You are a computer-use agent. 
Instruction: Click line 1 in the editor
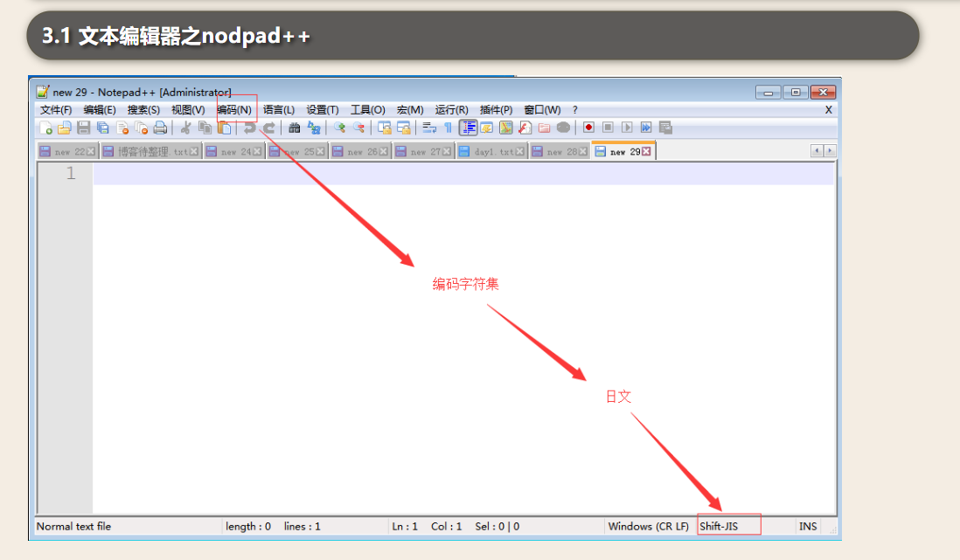pyautogui.click(x=463, y=174)
